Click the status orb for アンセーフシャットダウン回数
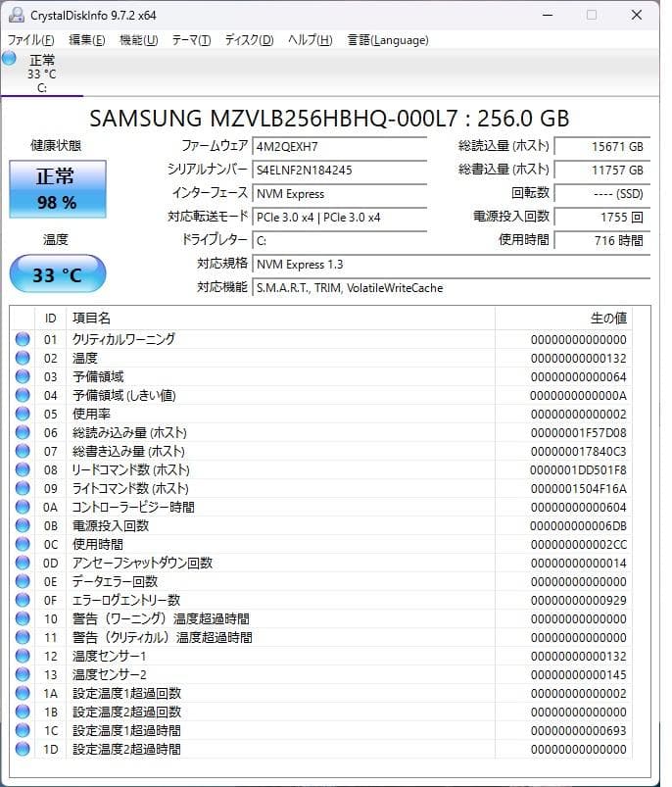Screen dimensions: 672x787 [x=23, y=563]
